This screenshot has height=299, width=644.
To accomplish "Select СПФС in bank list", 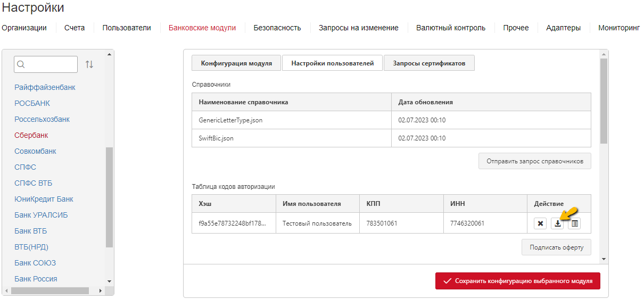I will tap(25, 167).
